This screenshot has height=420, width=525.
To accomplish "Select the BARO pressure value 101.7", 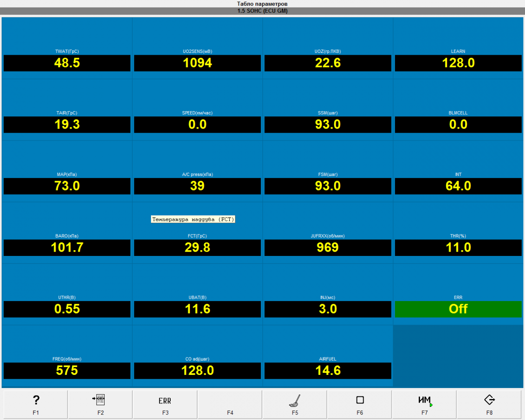I will (x=67, y=248).
